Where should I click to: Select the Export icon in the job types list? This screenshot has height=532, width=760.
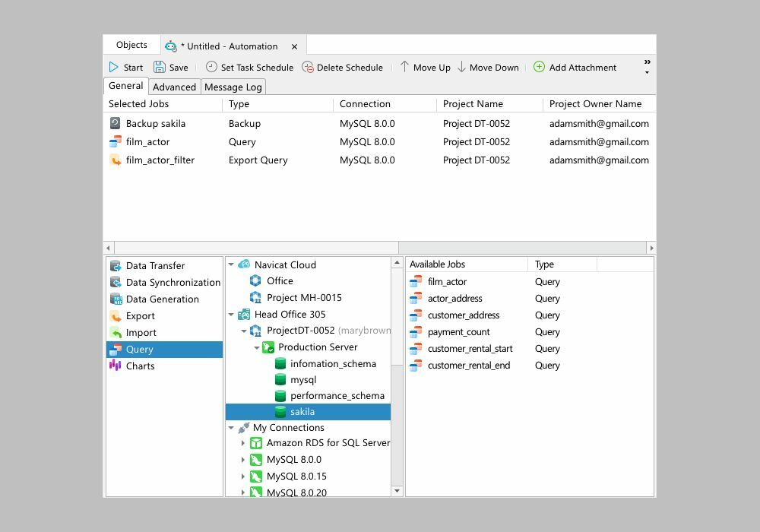[116, 316]
